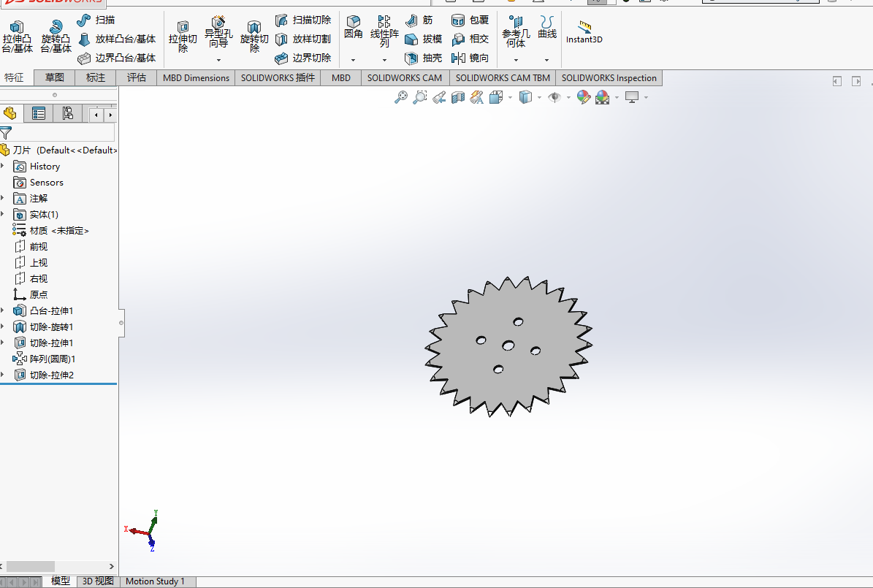873x588 pixels.
Task: Select the 阵列(圆周)1 feature
Action: click(x=44, y=359)
